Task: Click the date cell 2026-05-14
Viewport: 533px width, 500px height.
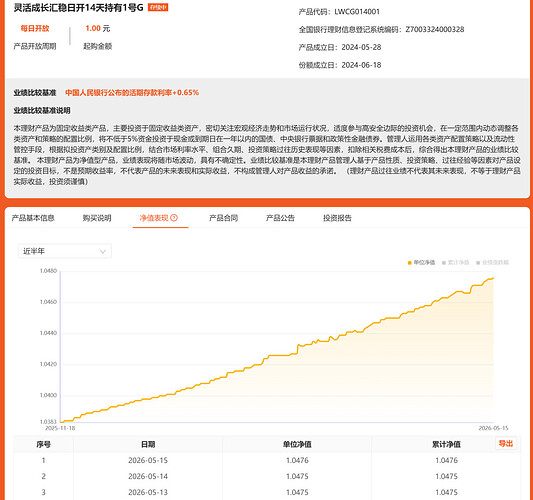Action: pos(148,476)
